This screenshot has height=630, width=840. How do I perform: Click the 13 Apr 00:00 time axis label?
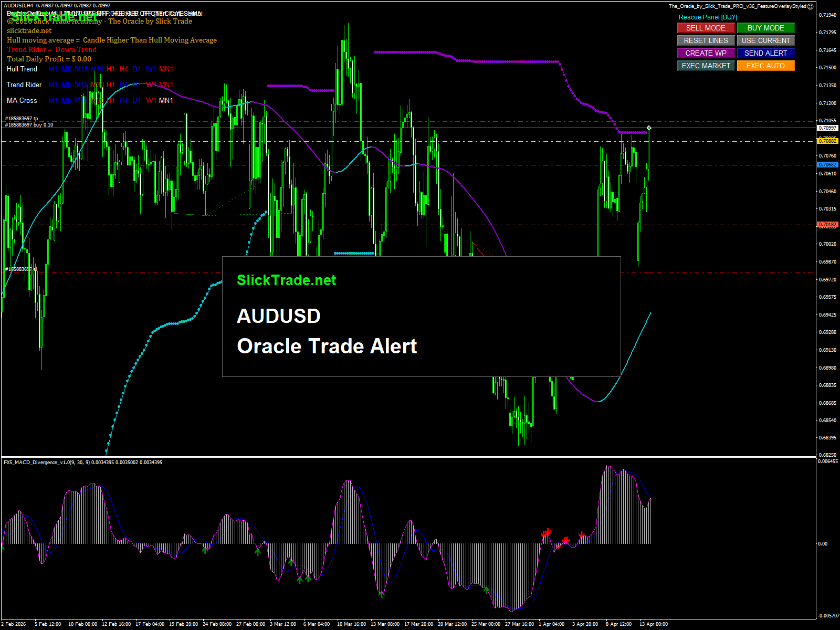pyautogui.click(x=654, y=624)
